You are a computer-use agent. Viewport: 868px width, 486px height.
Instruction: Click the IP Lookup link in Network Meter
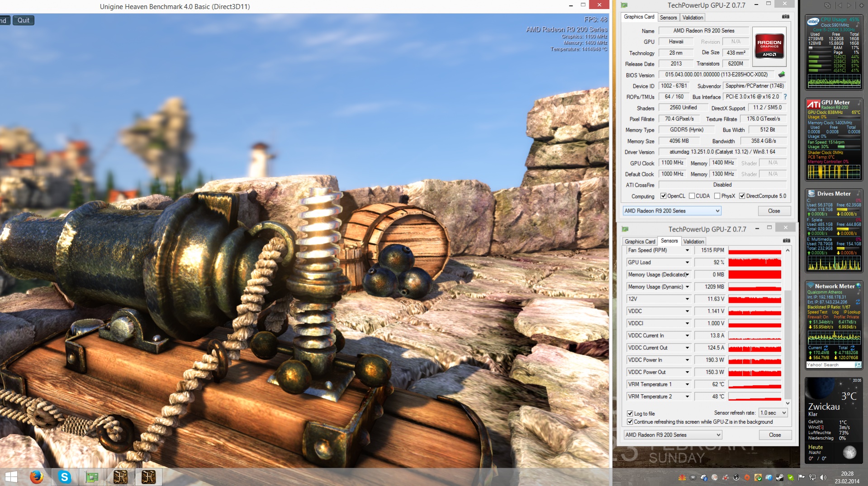click(x=852, y=312)
